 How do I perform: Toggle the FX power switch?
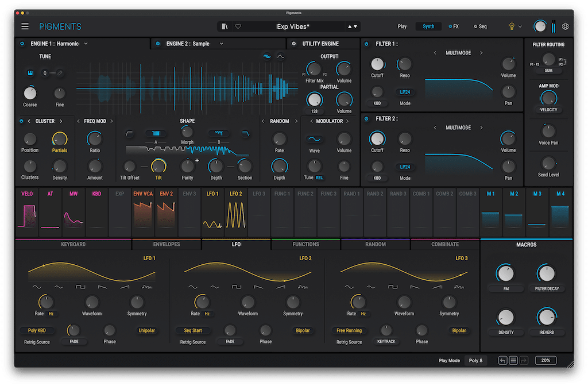pos(450,26)
